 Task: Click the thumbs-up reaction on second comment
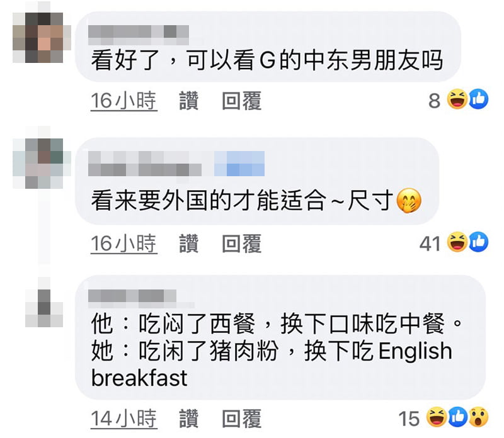pyautogui.click(x=478, y=242)
